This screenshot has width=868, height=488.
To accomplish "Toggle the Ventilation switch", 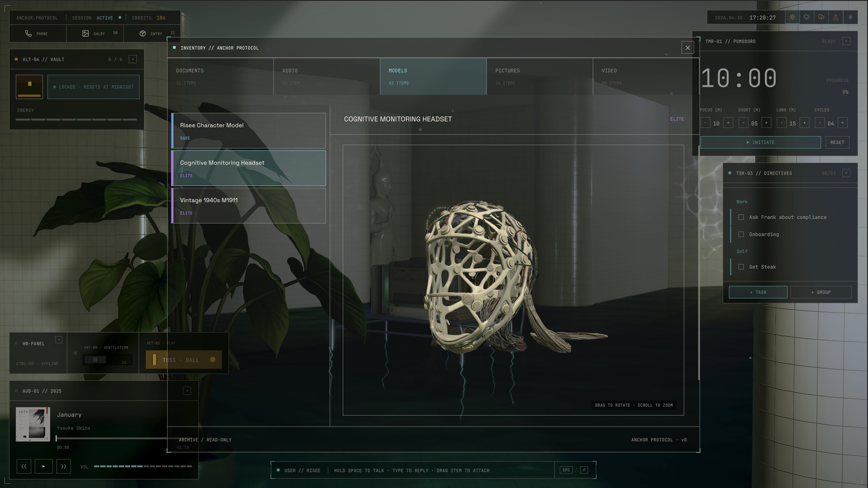I will click(107, 360).
